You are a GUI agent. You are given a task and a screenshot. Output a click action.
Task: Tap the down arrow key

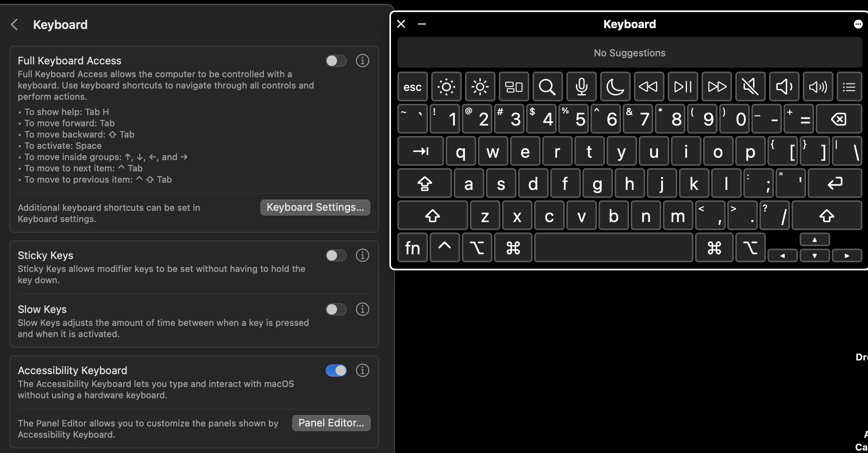[x=815, y=255]
